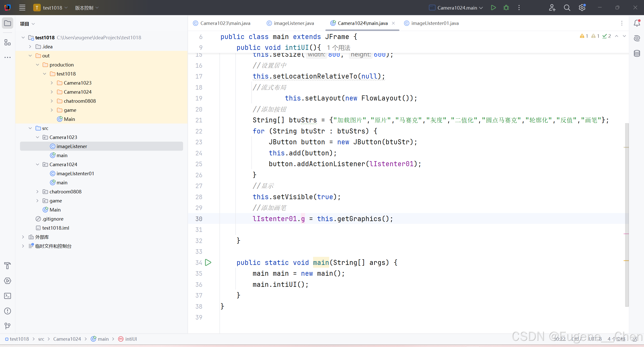Viewport: 644px width, 347px height.
Task: Start the Debug bug icon
Action: [506, 8]
